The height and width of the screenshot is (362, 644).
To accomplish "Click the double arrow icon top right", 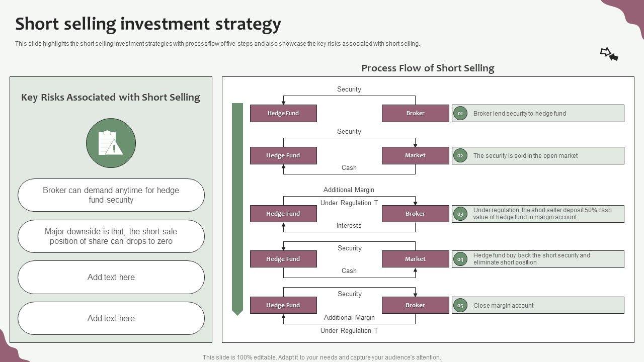I will (x=609, y=54).
